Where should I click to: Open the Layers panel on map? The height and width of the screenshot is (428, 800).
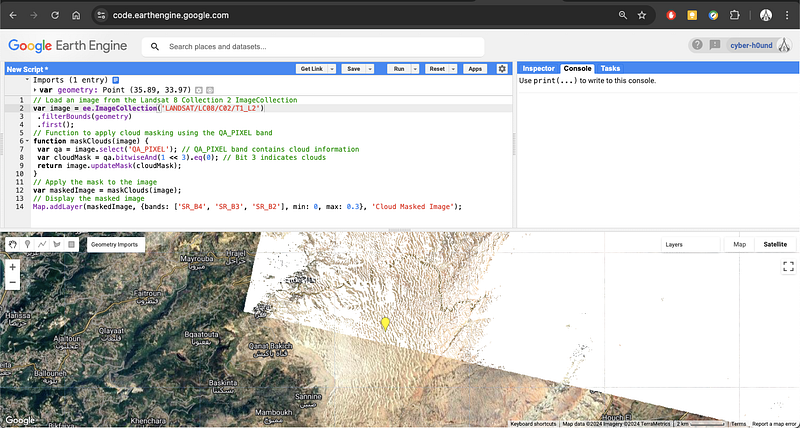click(x=691, y=244)
